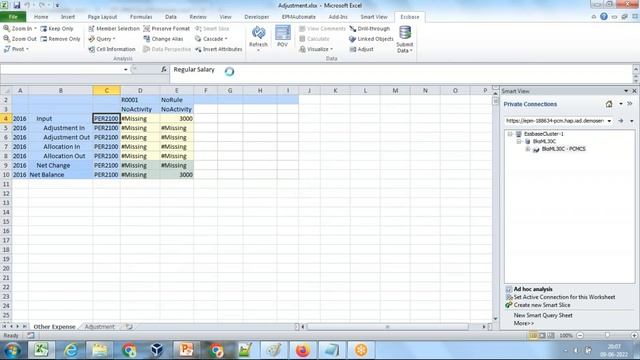Collapse the BksML30C application node
Viewport: 640px width, 360px height.
(519, 141)
